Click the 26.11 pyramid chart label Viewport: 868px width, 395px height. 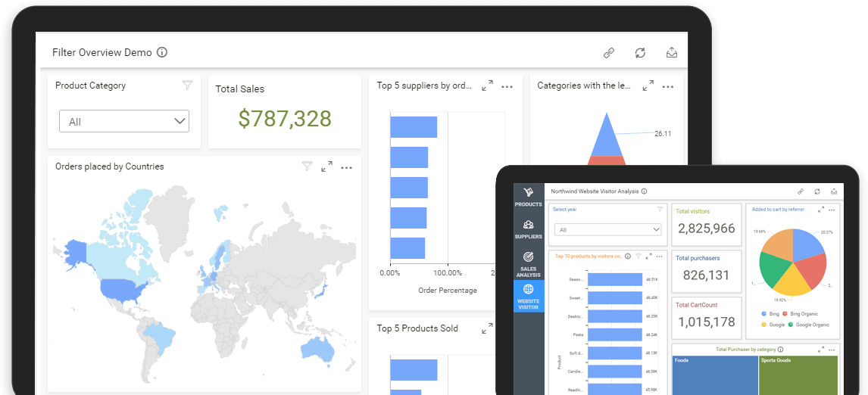663,133
